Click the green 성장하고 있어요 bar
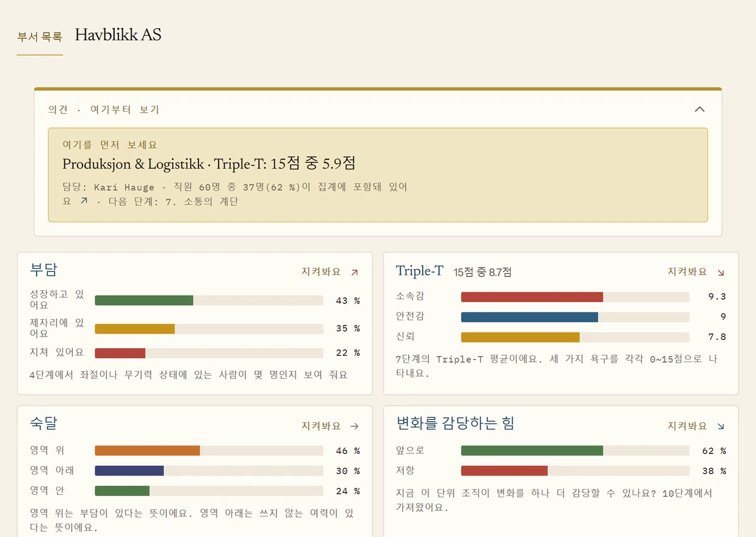This screenshot has height=537, width=756. pyautogui.click(x=144, y=300)
